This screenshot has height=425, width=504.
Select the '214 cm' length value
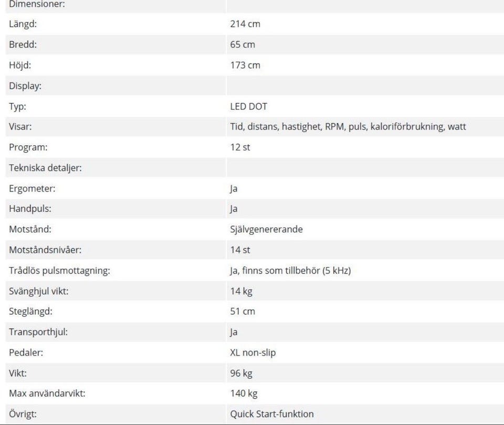245,24
